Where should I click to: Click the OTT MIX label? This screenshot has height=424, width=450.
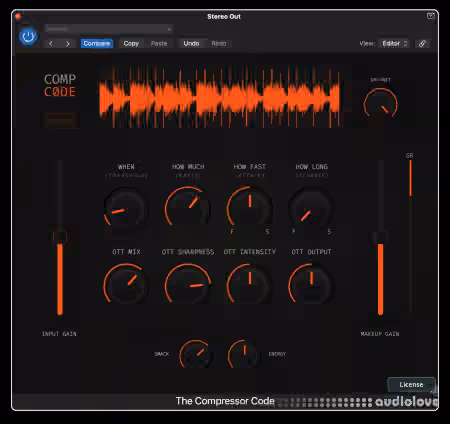[x=126, y=252]
